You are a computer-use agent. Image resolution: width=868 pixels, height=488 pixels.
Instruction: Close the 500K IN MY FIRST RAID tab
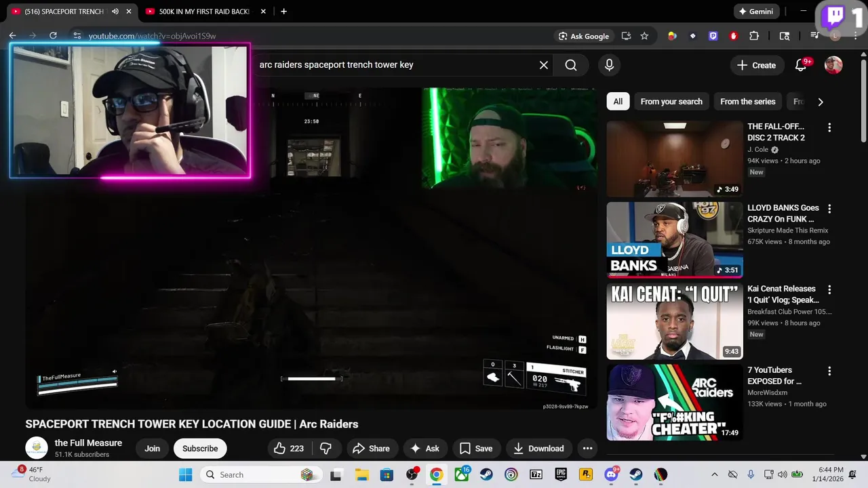click(x=263, y=12)
